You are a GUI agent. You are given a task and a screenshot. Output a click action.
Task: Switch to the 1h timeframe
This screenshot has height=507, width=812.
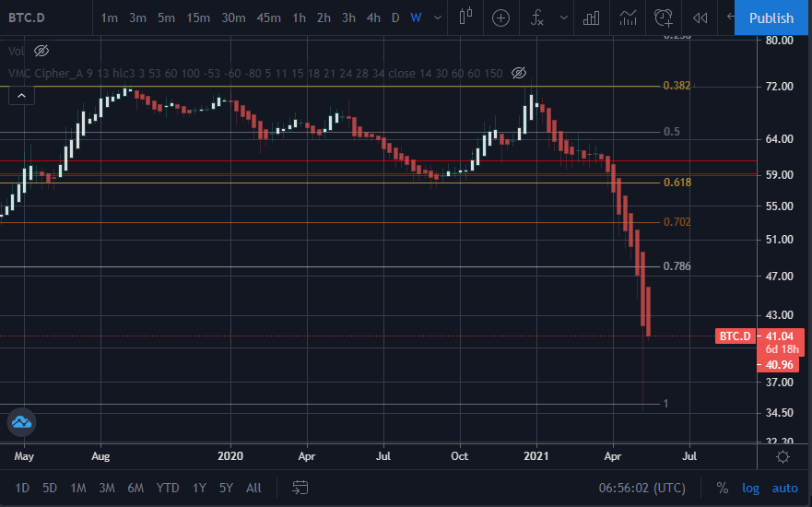coord(299,18)
